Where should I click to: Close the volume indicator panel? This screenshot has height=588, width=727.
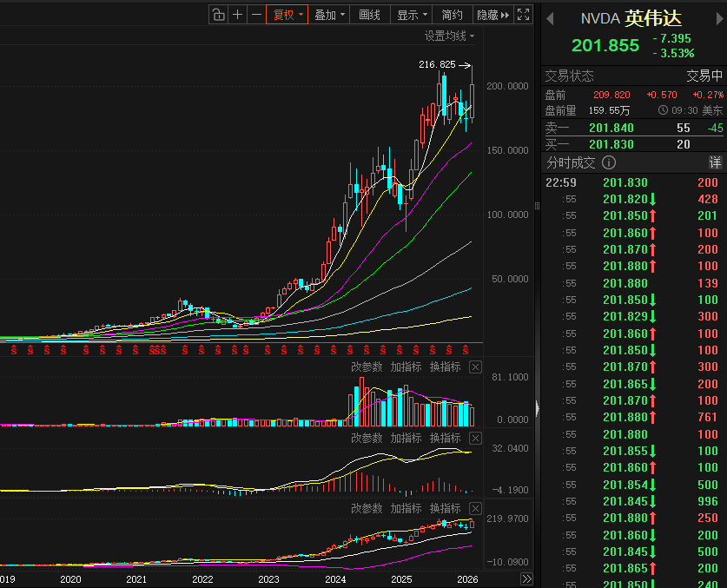tap(475, 367)
